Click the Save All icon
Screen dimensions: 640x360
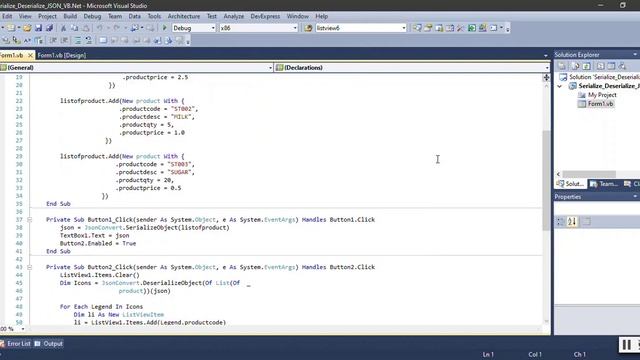(49, 28)
